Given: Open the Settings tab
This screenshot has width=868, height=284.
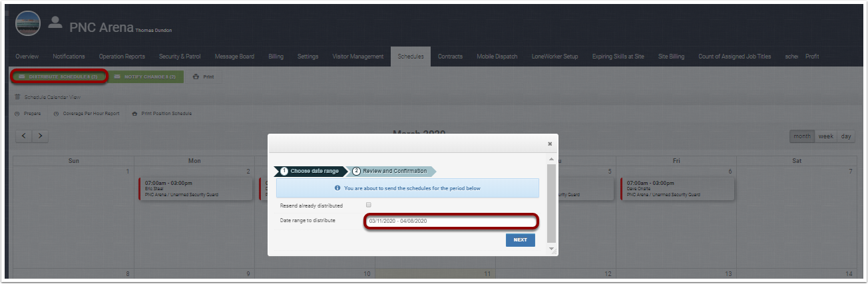Looking at the screenshot, I should pos(308,57).
